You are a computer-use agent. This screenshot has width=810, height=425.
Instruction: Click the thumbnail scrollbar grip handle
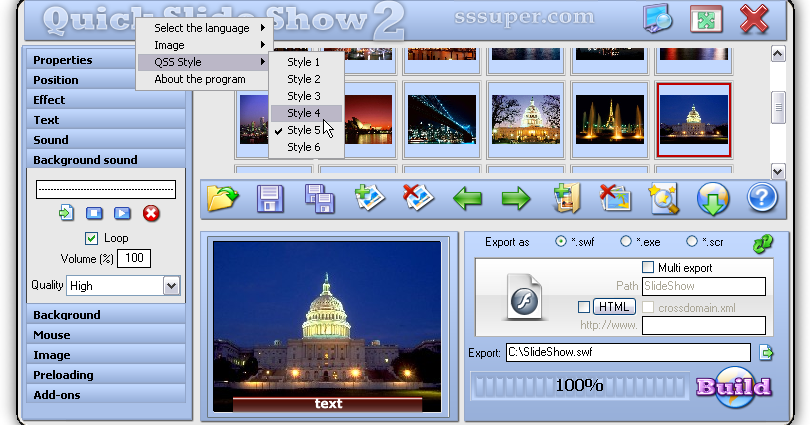click(x=778, y=107)
